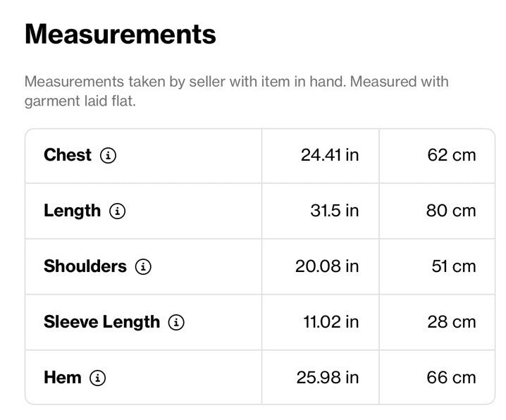Show info for Shoulders measurement
This screenshot has width=506, height=420.
coord(143,267)
